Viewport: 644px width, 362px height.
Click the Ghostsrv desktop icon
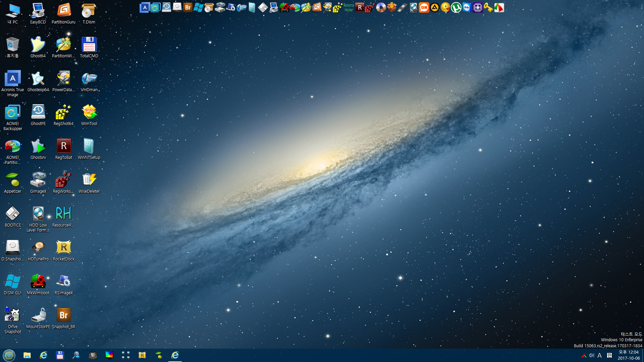pos(38,149)
